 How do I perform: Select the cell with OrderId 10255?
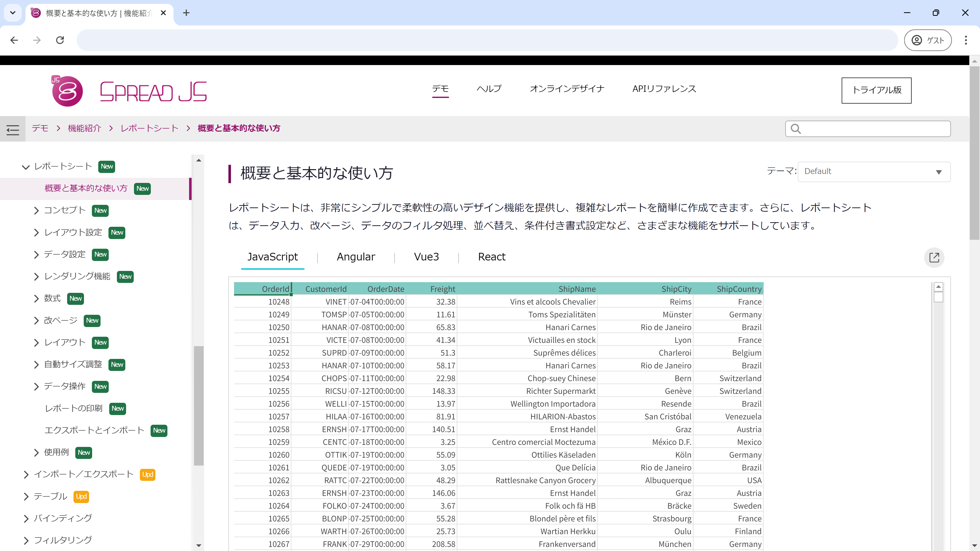(x=262, y=391)
